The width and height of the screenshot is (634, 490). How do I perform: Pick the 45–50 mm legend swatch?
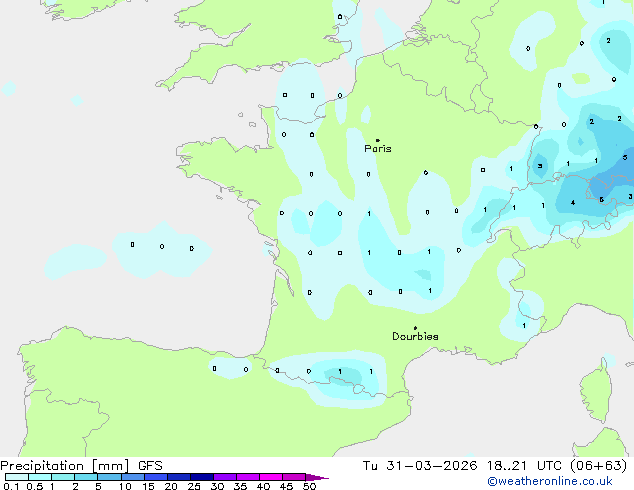(294, 477)
